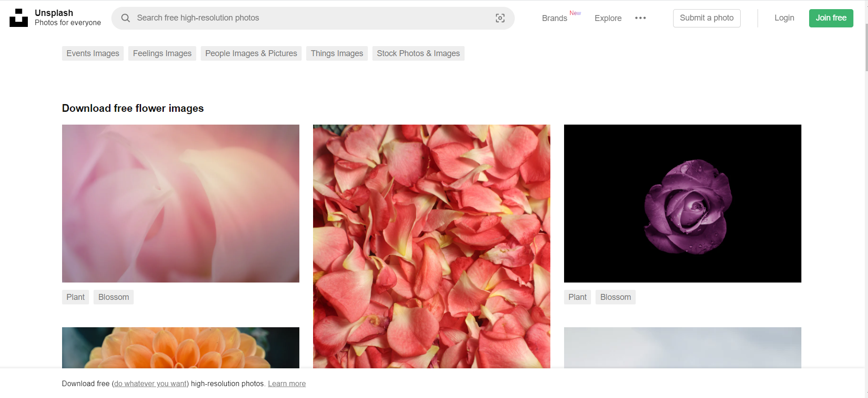Select the Things Images tag
Image resolution: width=868 pixels, height=398 pixels.
pos(337,53)
